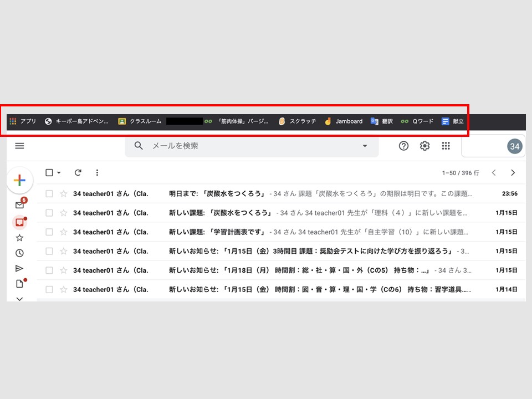The height and width of the screenshot is (399, 532).
Task: Open the search options dropdown arrow
Action: click(365, 146)
